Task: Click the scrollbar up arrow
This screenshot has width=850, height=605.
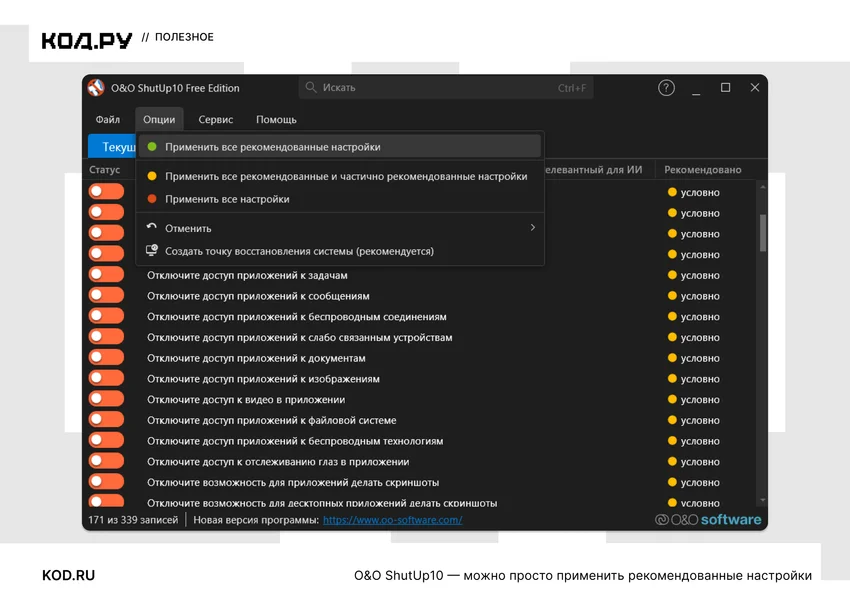Action: click(763, 187)
